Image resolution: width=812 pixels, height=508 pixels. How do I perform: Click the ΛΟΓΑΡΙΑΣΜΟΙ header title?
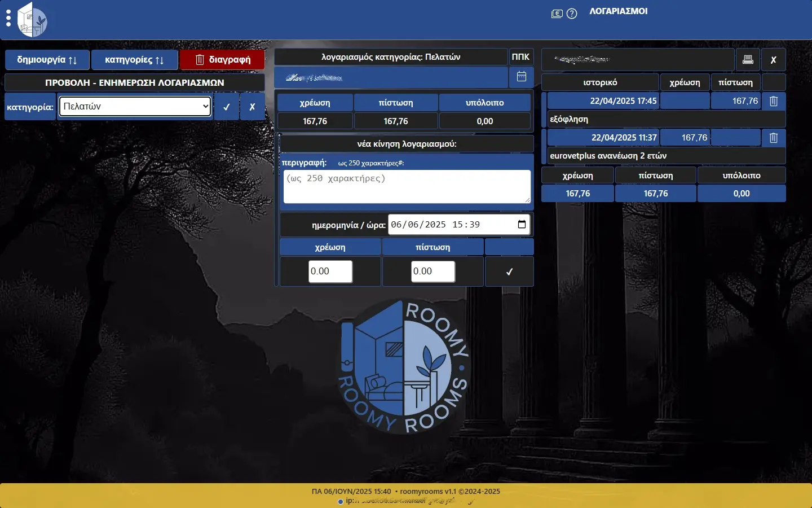point(618,11)
